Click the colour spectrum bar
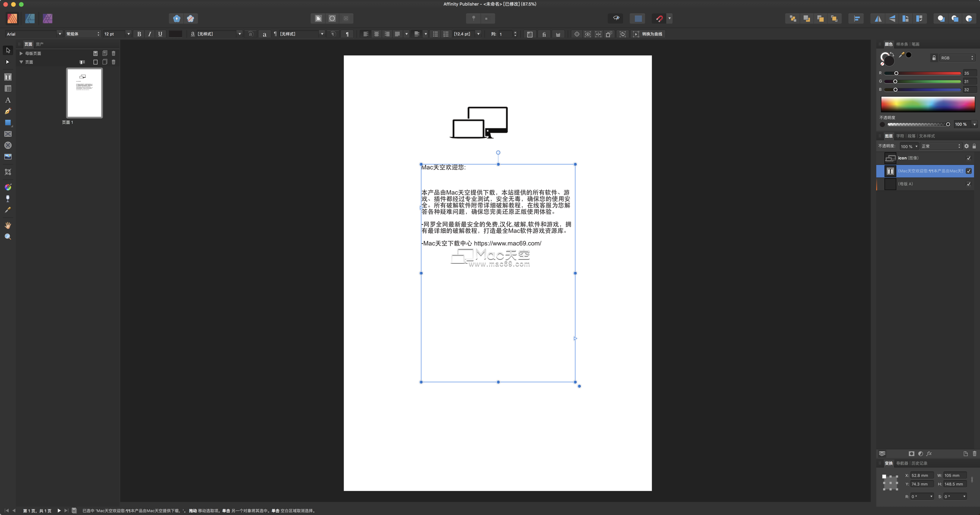The image size is (980, 515). click(928, 104)
